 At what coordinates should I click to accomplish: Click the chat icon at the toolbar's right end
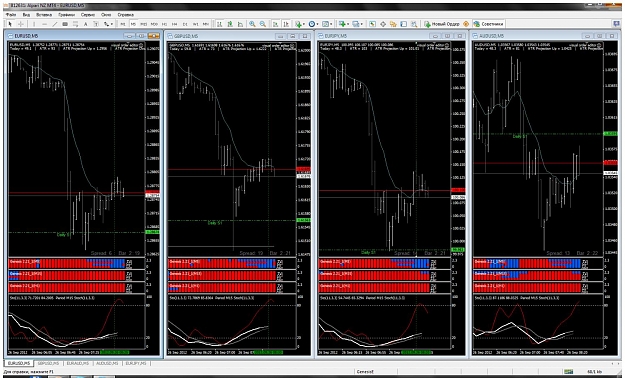[x=616, y=24]
